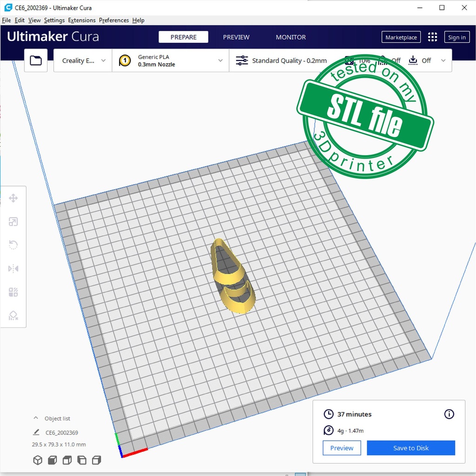Switch to 3D view using cube icon

point(38,460)
